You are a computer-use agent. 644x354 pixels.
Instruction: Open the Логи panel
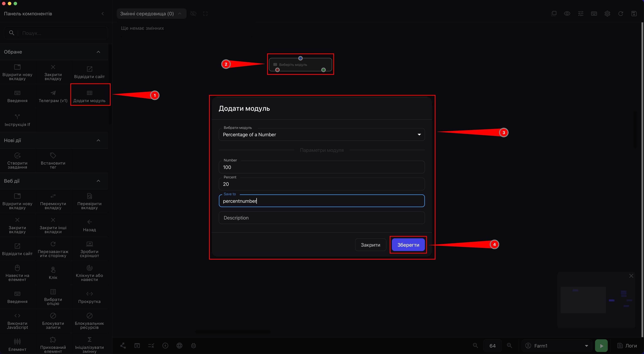[x=627, y=345]
